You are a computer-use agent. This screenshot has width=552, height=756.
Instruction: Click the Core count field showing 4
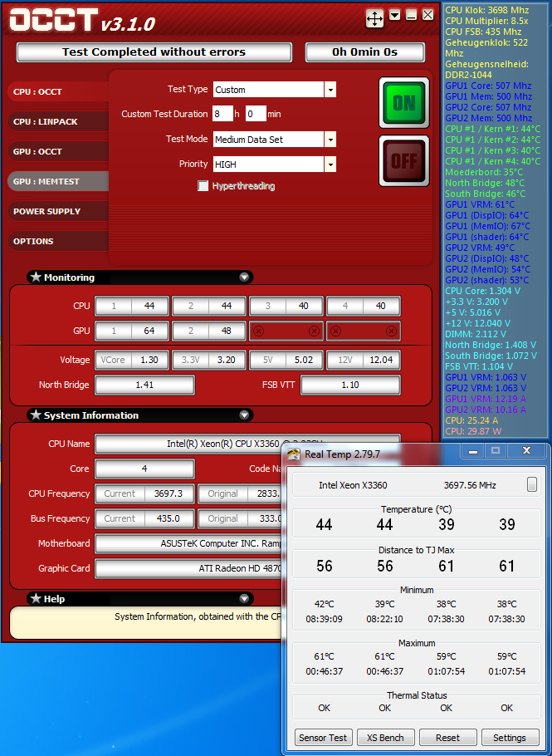(x=144, y=469)
